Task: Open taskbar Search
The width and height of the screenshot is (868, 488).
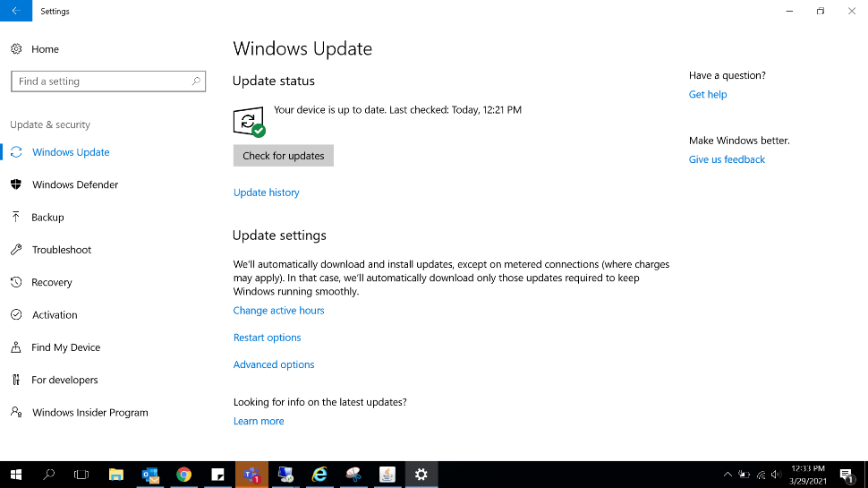Action: pyautogui.click(x=48, y=475)
